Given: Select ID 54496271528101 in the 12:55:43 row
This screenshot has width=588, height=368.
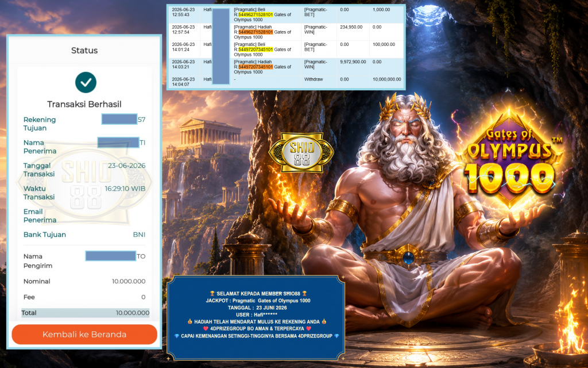Looking at the screenshot, I should coord(256,14).
